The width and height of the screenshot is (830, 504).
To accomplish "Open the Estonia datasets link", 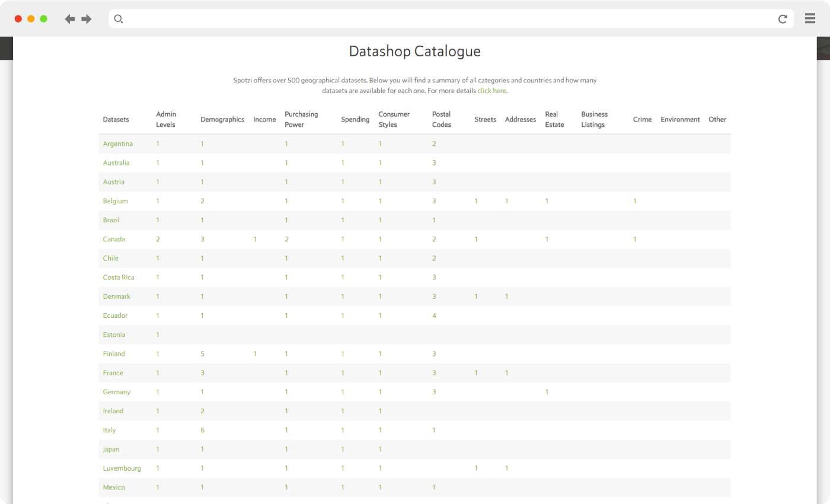I will coord(114,334).
